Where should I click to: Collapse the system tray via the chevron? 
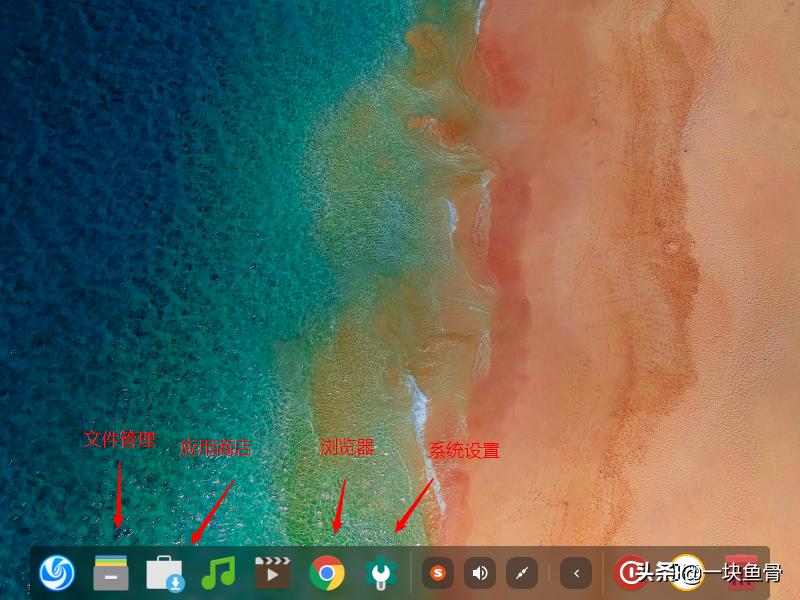pos(577,575)
